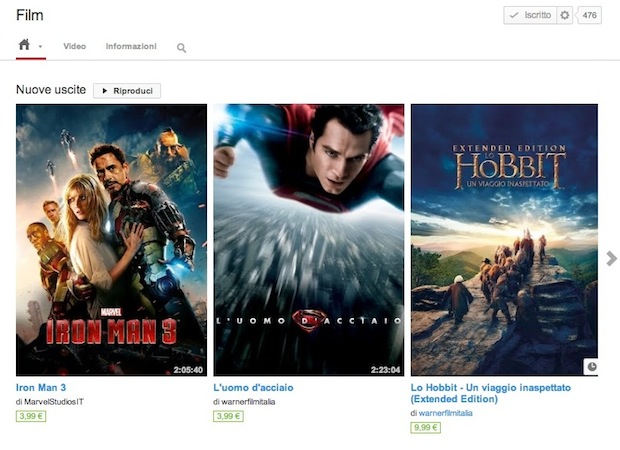Toggle the Iscritto subscription button

pos(529,16)
